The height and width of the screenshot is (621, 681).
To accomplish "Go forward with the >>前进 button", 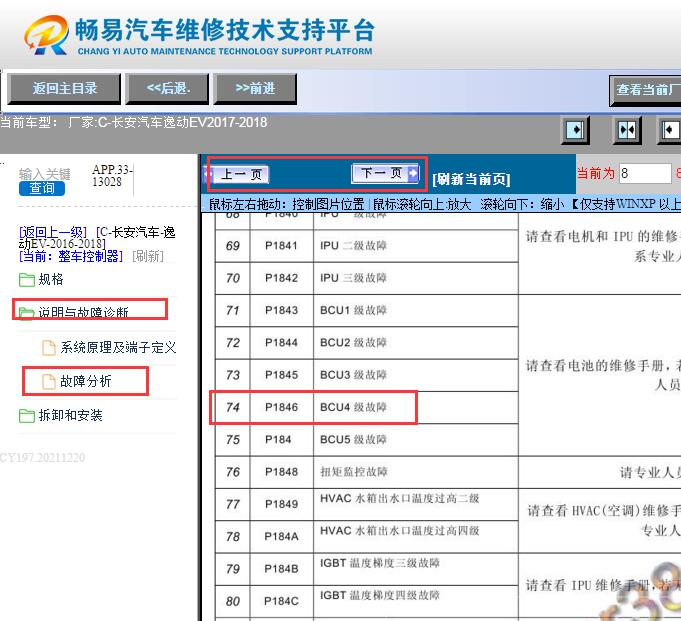I will click(x=255, y=89).
